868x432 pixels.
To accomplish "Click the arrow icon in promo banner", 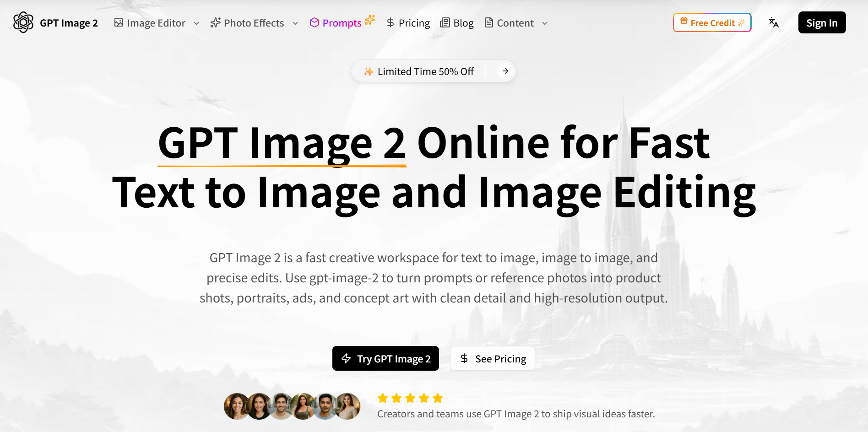I will click(505, 71).
